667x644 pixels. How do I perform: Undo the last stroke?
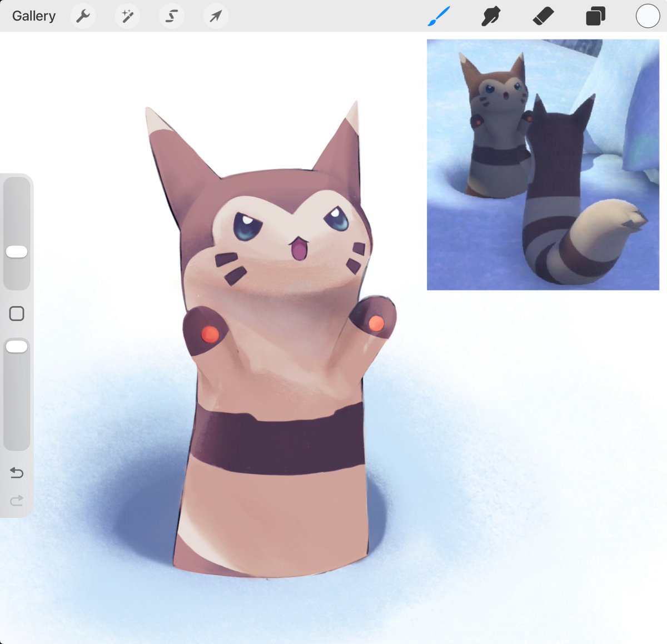pyautogui.click(x=17, y=473)
